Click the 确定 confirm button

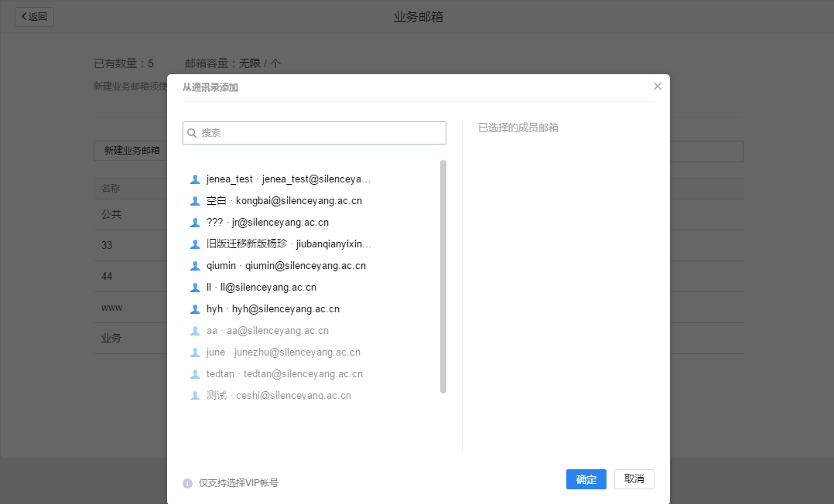[586, 479]
